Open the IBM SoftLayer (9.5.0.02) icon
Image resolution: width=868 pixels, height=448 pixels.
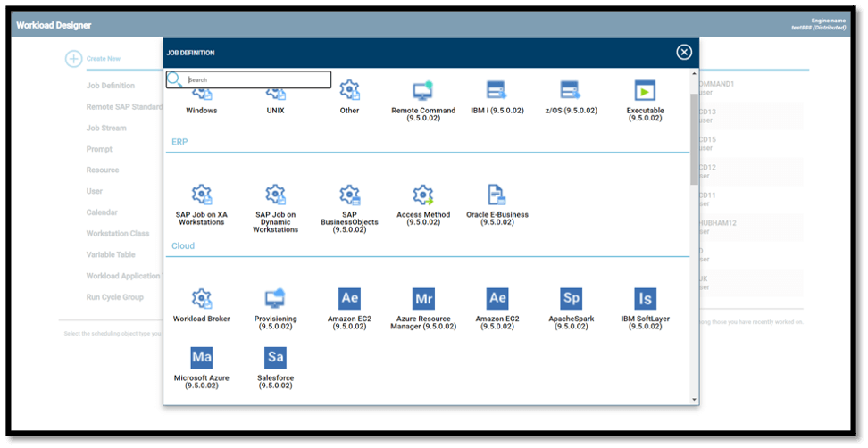click(646, 299)
